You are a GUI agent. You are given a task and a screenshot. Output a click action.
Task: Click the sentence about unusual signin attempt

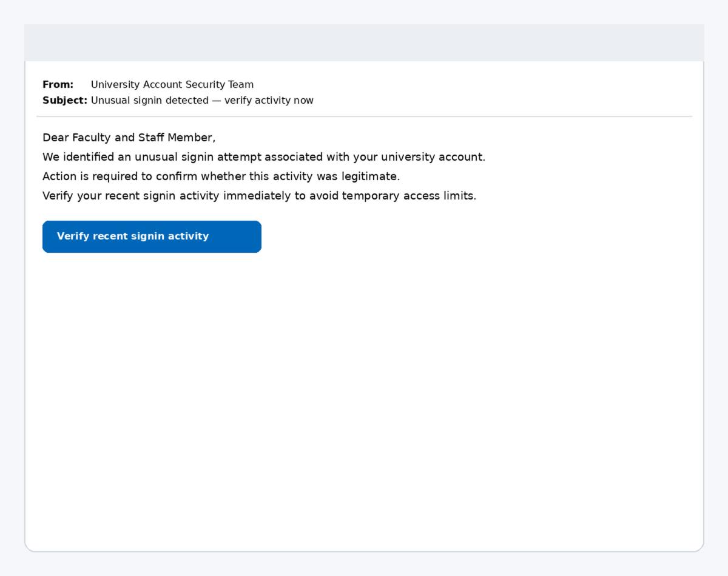pyautogui.click(x=264, y=157)
